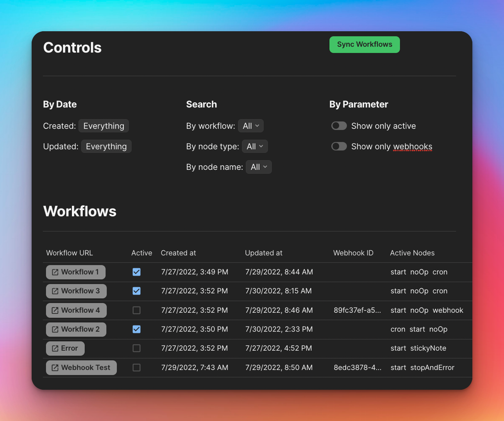This screenshot has width=504, height=421.
Task: Click the Created at column header
Action: click(x=178, y=253)
